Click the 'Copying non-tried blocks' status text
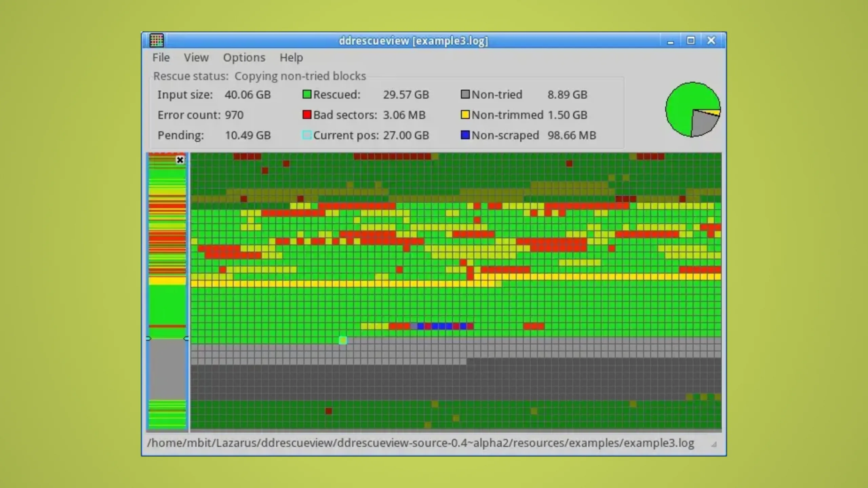868x488 pixels. point(300,76)
